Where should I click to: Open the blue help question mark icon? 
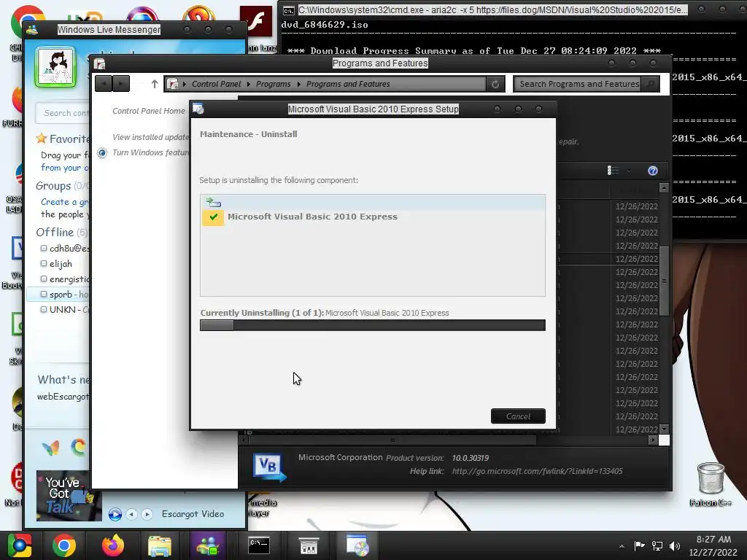653,171
